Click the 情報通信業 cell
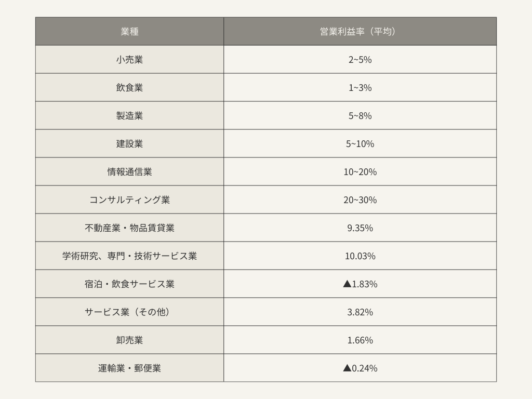The image size is (532, 399). click(x=129, y=171)
